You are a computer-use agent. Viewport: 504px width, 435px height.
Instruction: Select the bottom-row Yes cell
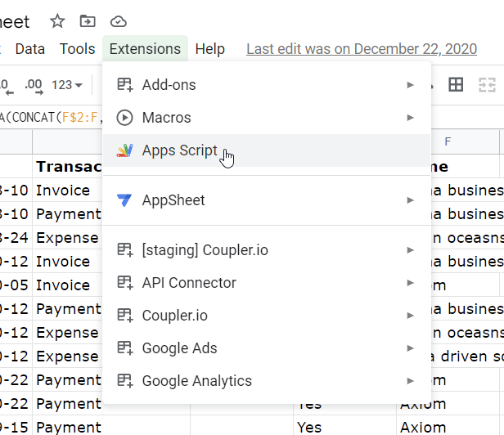[345, 428]
